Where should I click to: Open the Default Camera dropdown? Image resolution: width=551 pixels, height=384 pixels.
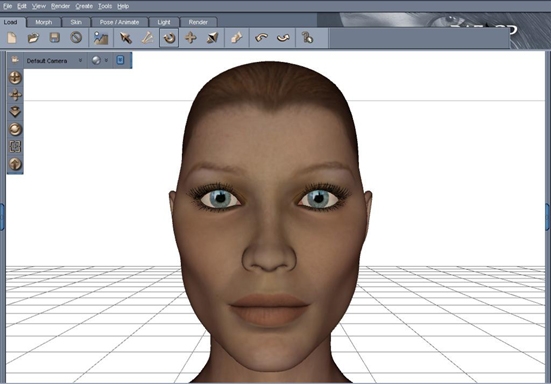pyautogui.click(x=55, y=60)
